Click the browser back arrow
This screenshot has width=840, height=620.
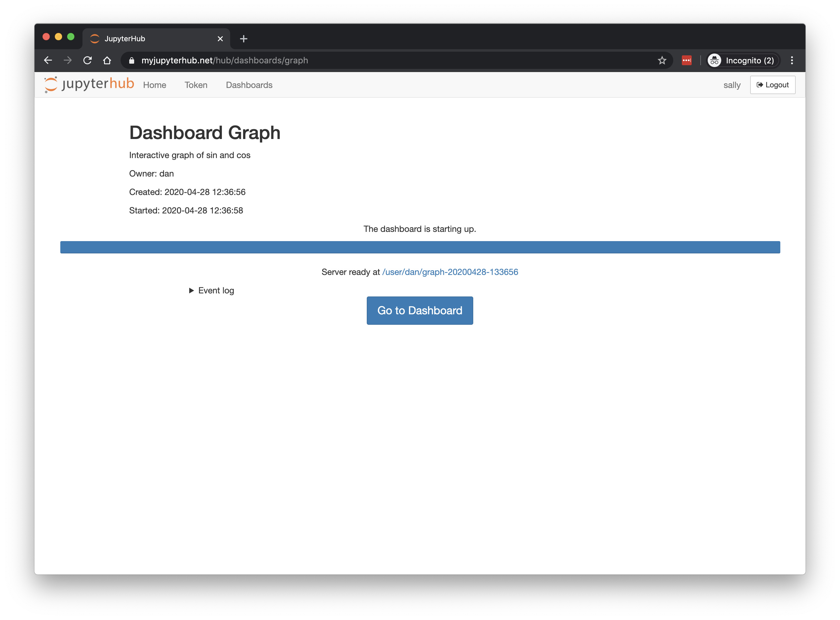pyautogui.click(x=48, y=60)
